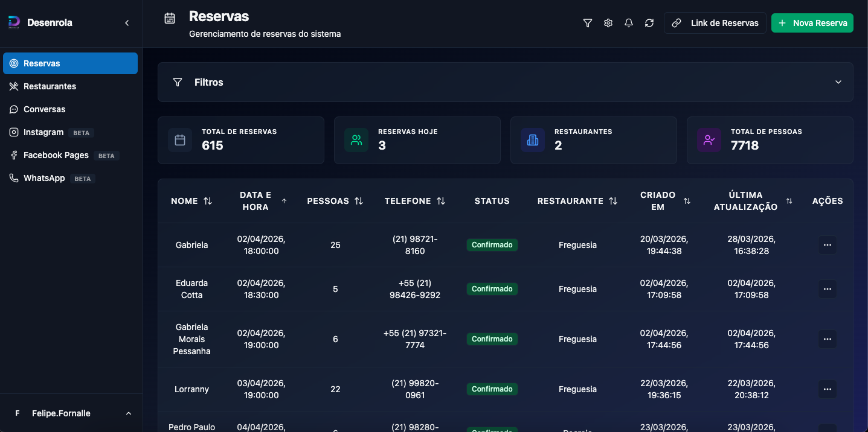Screen dimensions: 868x432
Task: Collapse the sidebar with the left chevron
Action: point(127,22)
